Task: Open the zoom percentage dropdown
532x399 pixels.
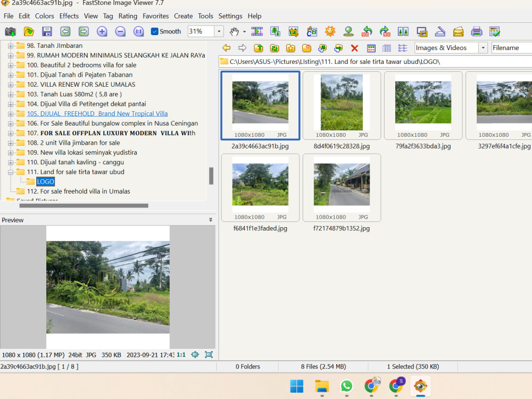Action: [x=219, y=31]
